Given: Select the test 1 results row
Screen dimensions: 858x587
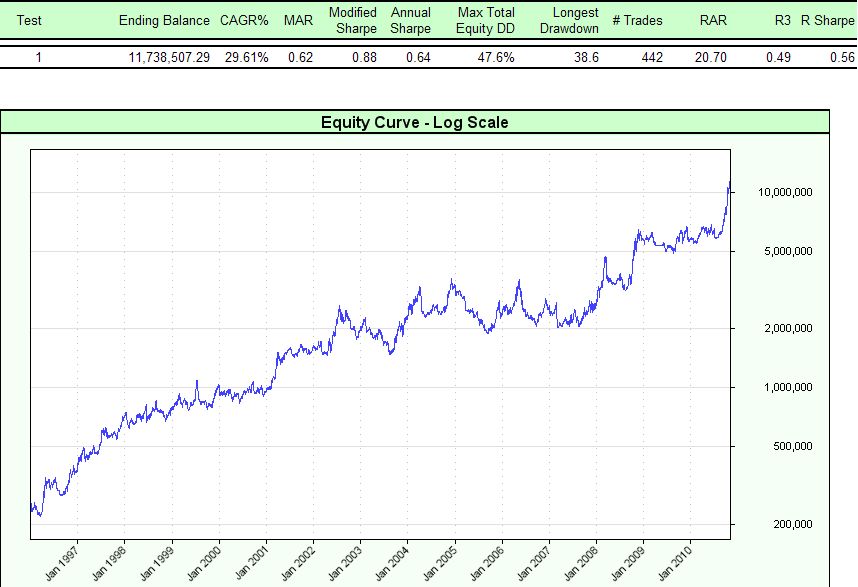Looking at the screenshot, I should tap(400, 57).
